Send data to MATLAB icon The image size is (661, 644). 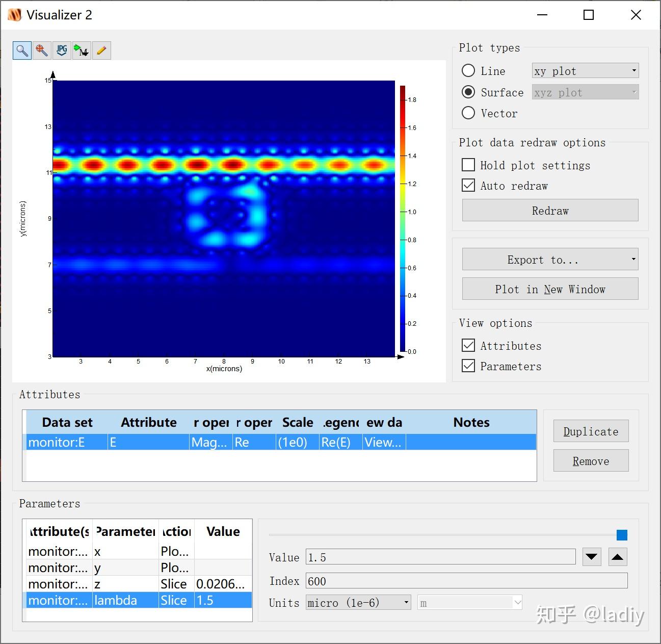82,50
